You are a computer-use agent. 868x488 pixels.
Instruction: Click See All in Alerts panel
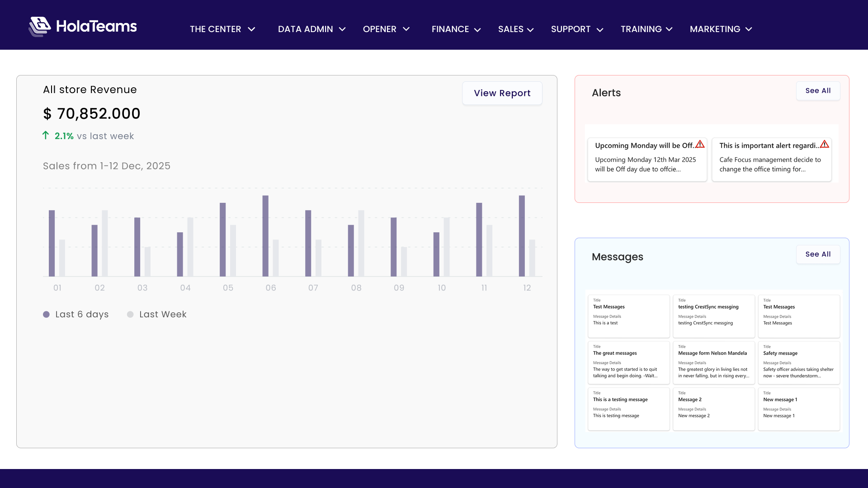[818, 91]
